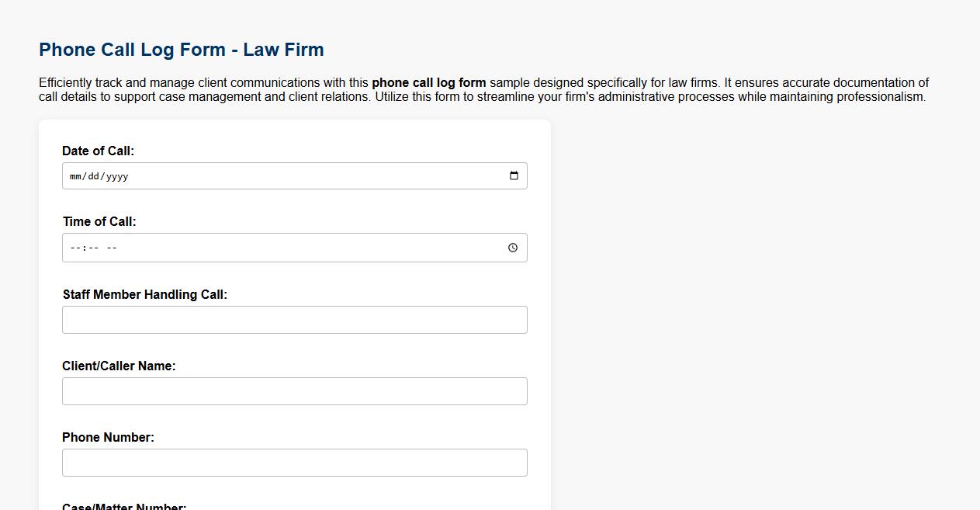
Task: Click inside the Date of Call field
Action: pos(233,175)
